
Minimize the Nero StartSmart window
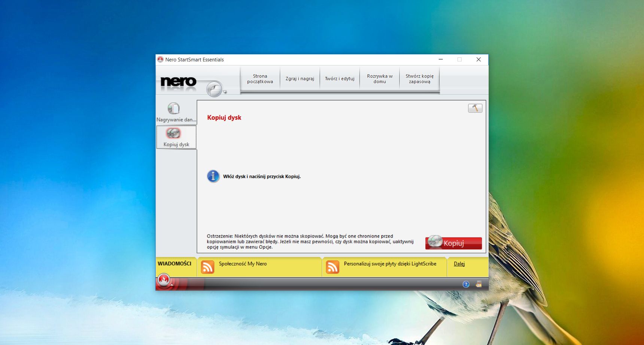click(441, 60)
